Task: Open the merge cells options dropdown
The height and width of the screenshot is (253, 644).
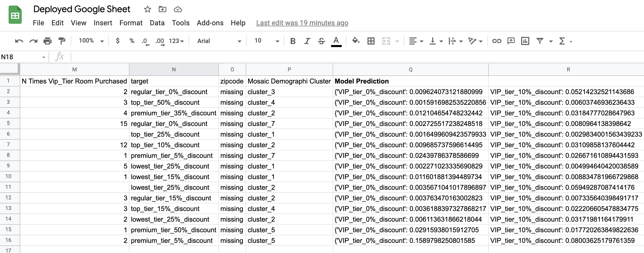Action: pyautogui.click(x=398, y=41)
